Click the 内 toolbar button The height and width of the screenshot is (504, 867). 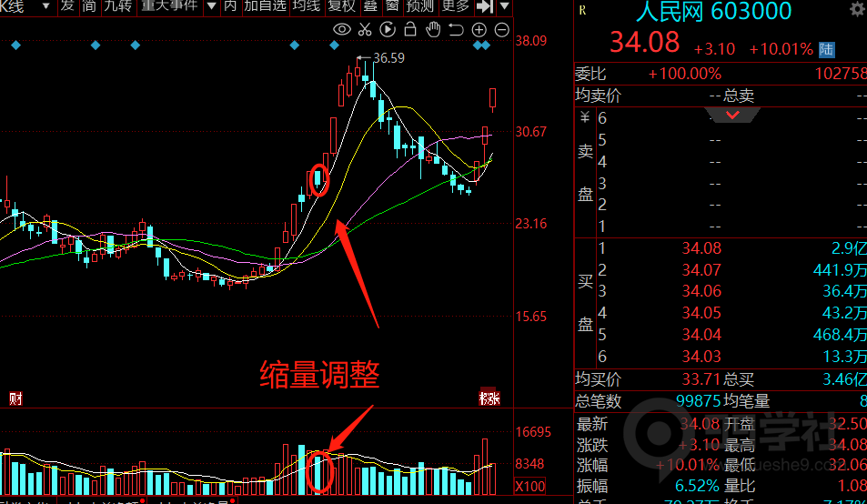click(230, 6)
